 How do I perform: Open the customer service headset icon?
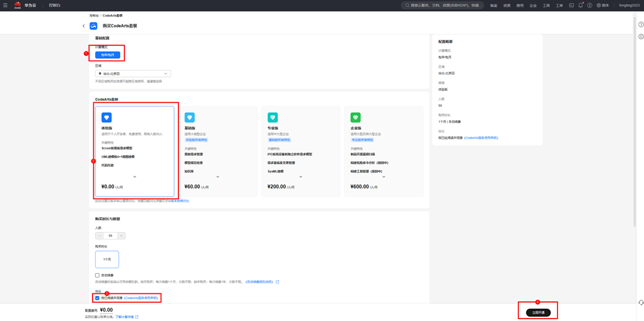[641, 302]
